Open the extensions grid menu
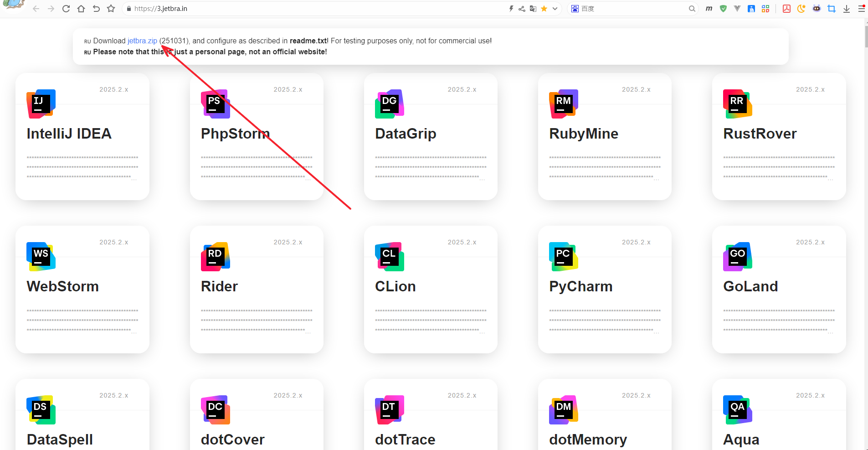This screenshot has height=450, width=868. pos(765,9)
